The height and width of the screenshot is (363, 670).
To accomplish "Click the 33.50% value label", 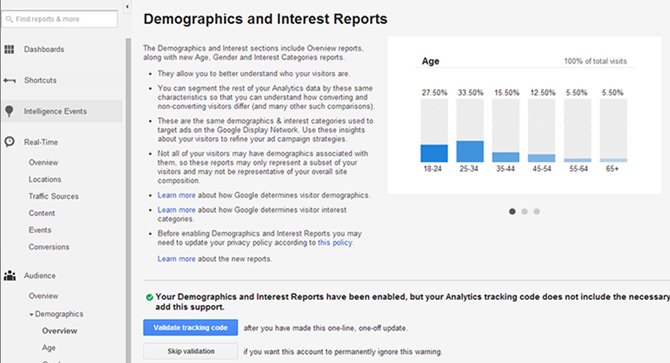I will coord(470,93).
